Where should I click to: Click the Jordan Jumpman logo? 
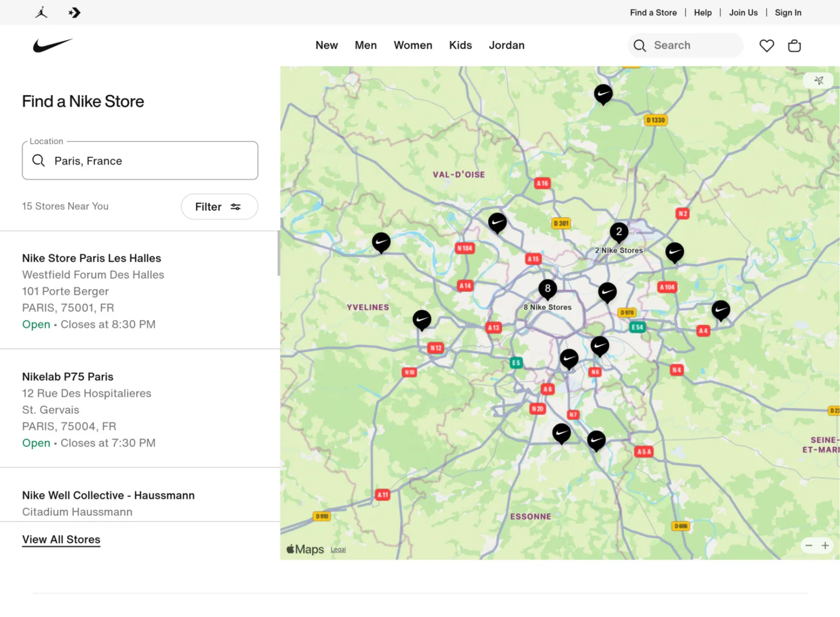pyautogui.click(x=41, y=12)
